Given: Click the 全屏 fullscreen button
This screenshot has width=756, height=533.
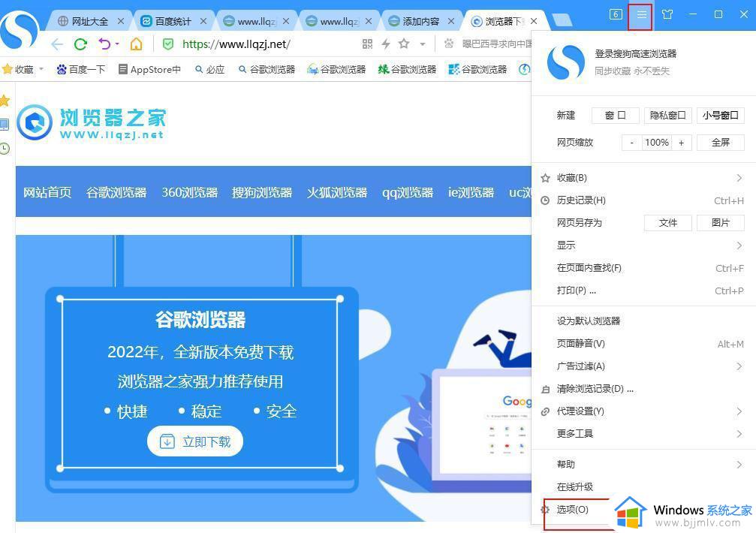Looking at the screenshot, I should pos(720,142).
